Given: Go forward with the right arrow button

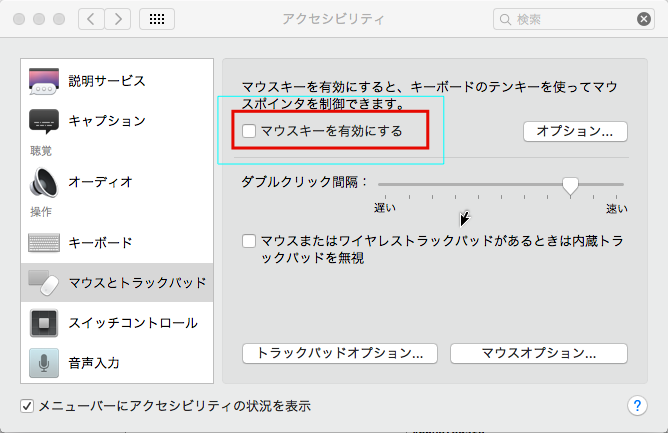Looking at the screenshot, I should [118, 19].
